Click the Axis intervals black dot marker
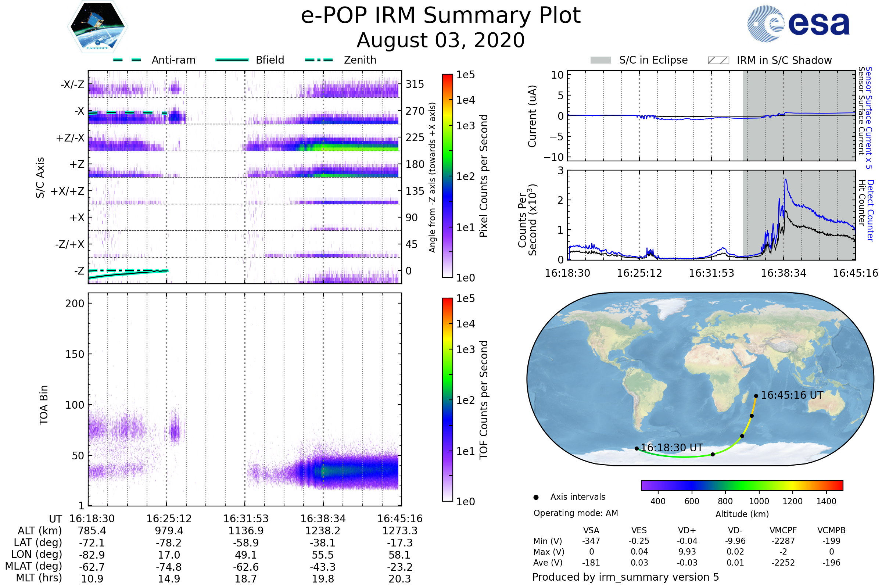 [536, 497]
